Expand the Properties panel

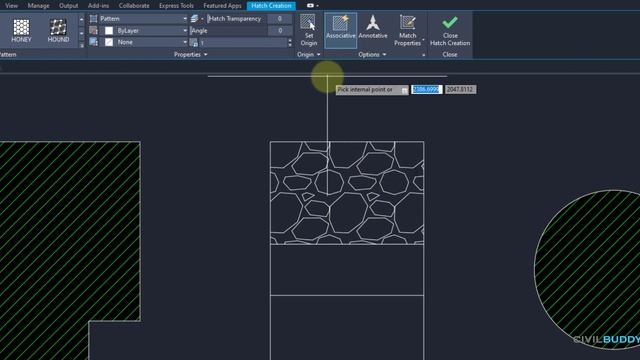pyautogui.click(x=191, y=54)
